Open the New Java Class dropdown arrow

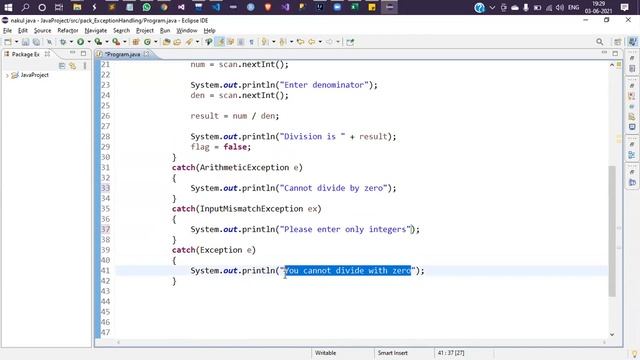(x=156, y=42)
